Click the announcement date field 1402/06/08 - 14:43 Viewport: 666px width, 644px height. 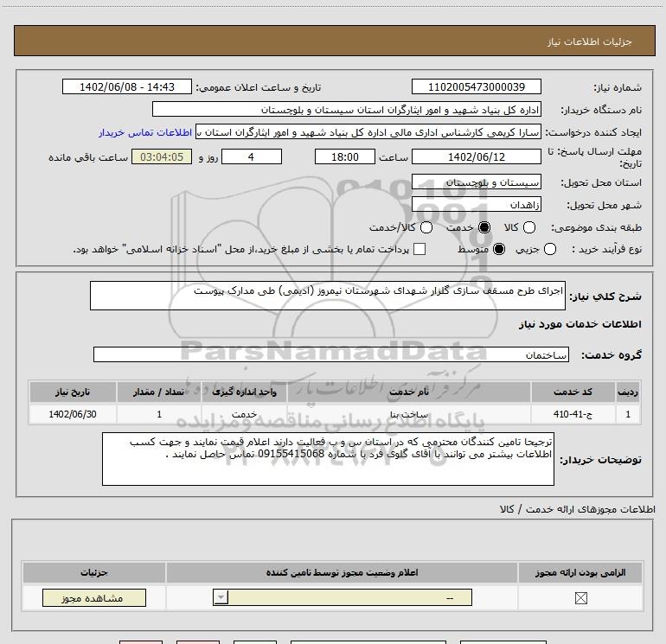point(127,86)
